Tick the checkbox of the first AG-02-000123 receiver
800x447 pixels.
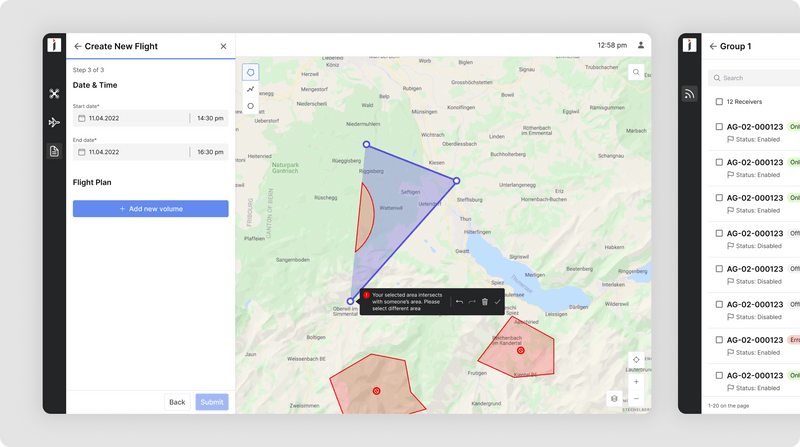point(719,127)
